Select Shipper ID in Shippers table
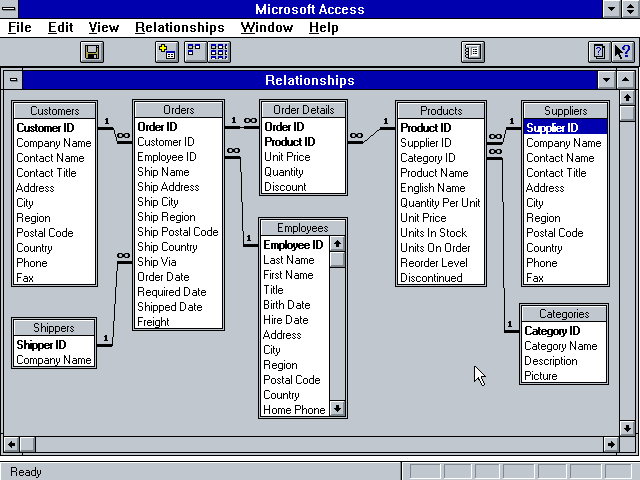The height and width of the screenshot is (480, 640). click(x=41, y=345)
